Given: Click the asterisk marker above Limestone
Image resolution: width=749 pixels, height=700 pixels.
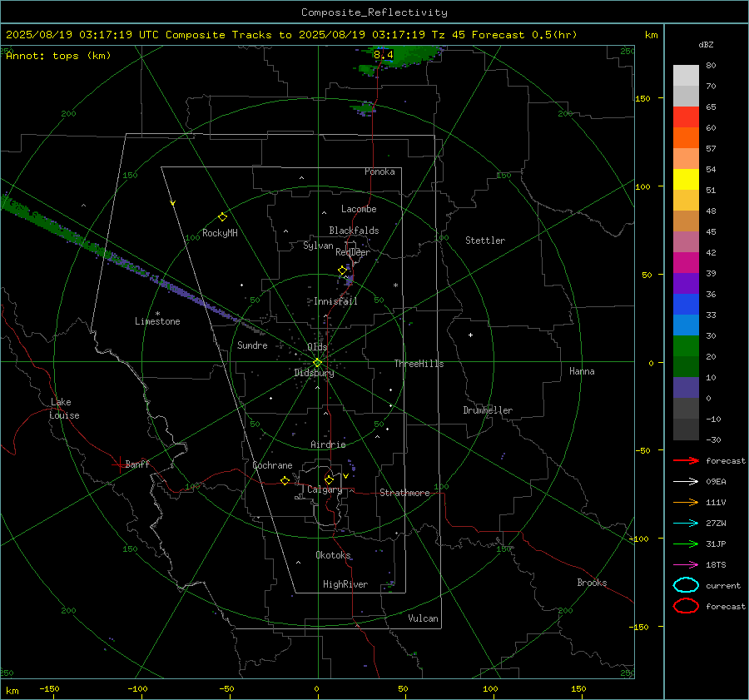Looking at the screenshot, I should coord(157,314).
